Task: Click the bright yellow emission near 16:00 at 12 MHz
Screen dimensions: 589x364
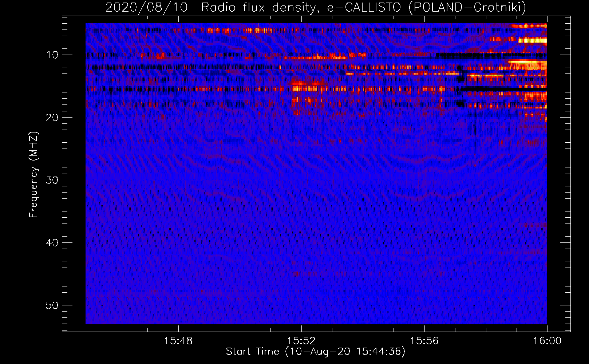Action: pos(528,66)
